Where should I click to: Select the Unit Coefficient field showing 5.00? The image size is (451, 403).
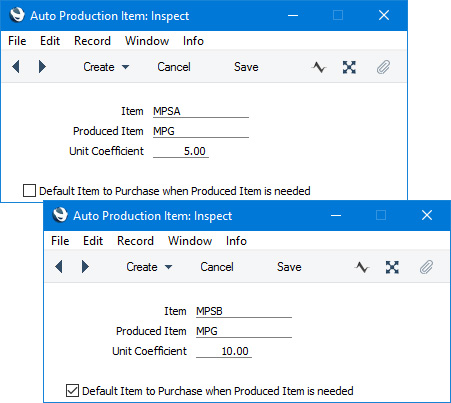coord(181,151)
